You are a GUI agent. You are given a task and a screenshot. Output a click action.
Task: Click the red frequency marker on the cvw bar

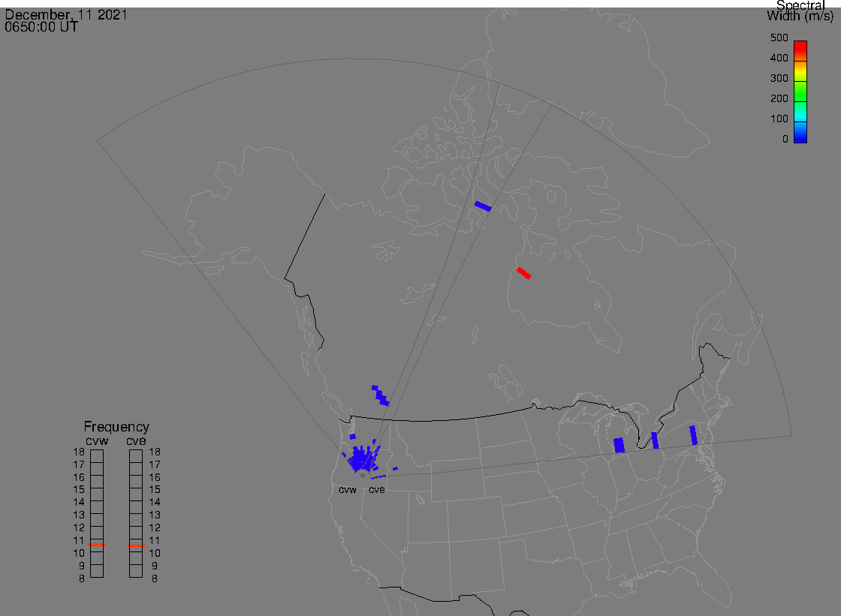[97, 545]
